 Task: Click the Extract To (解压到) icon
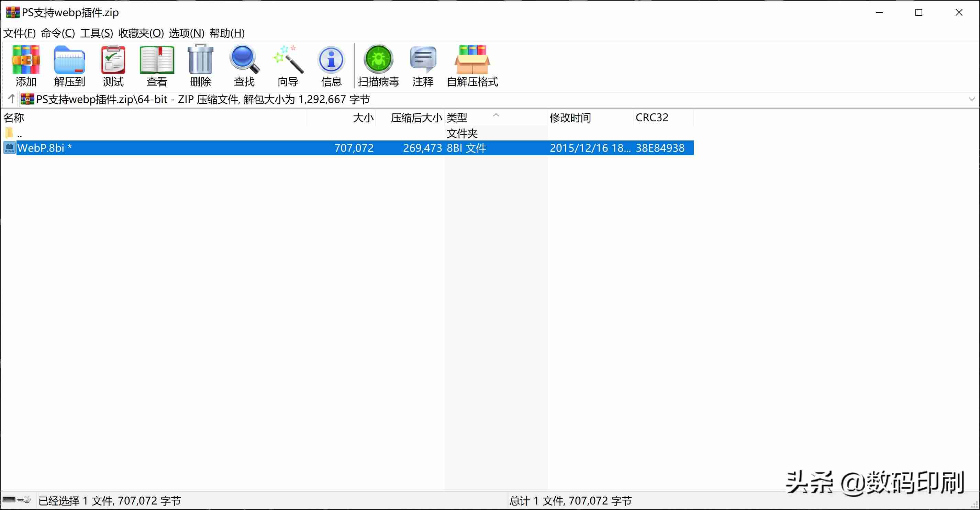tap(69, 65)
